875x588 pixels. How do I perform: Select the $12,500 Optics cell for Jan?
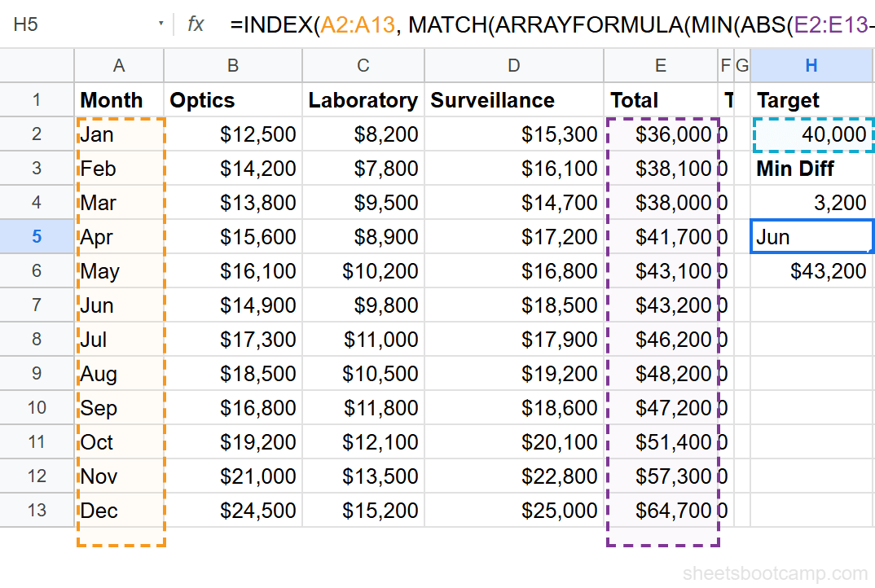(233, 134)
